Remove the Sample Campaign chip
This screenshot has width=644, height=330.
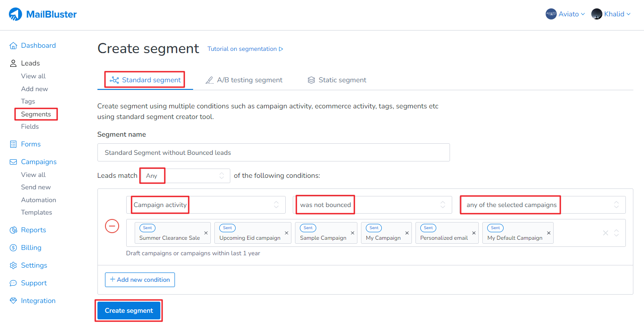click(353, 233)
